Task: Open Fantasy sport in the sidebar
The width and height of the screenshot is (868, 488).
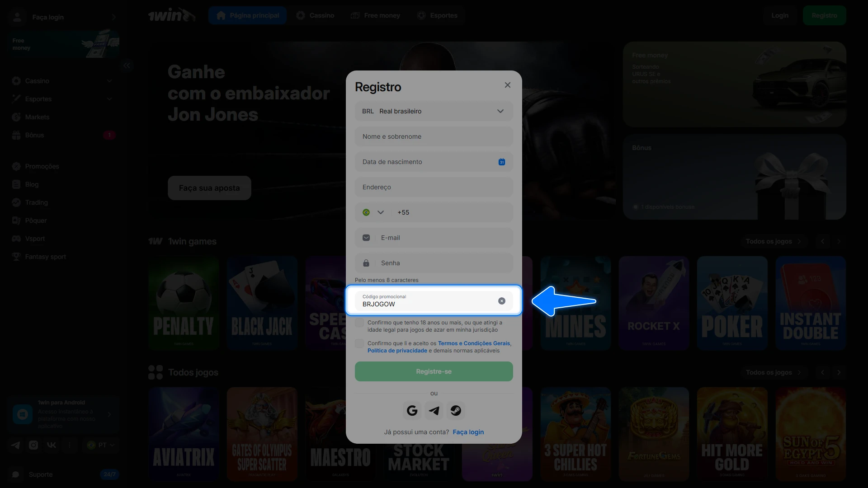Action: [x=63, y=257]
